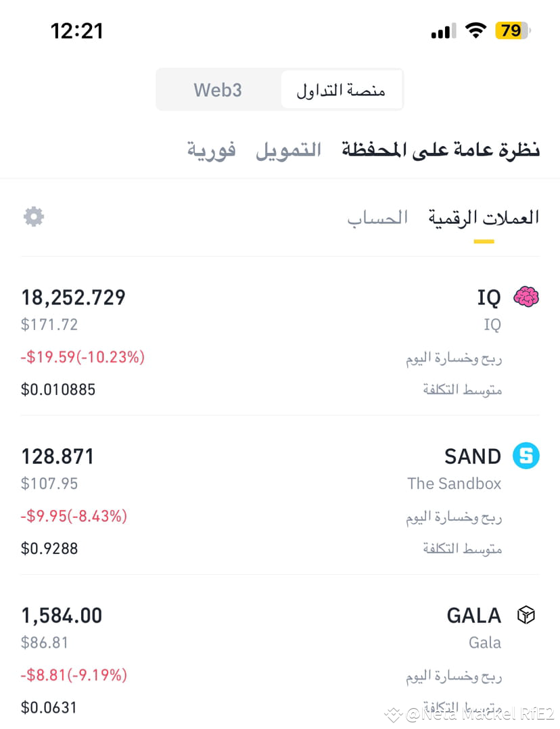The image size is (560, 729).
Task: Tap the IQ pink brain coin icon
Action: coord(526,297)
